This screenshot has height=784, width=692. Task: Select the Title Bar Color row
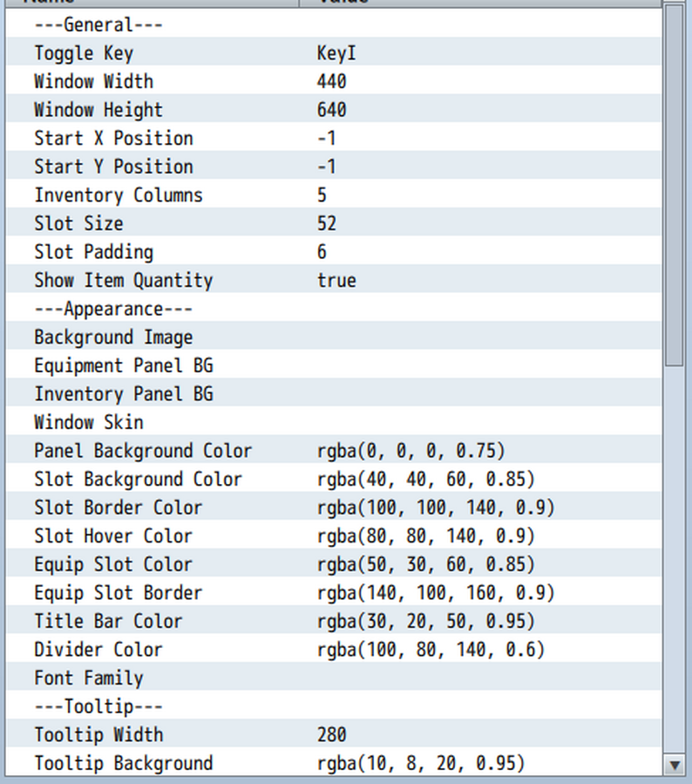coord(334,621)
